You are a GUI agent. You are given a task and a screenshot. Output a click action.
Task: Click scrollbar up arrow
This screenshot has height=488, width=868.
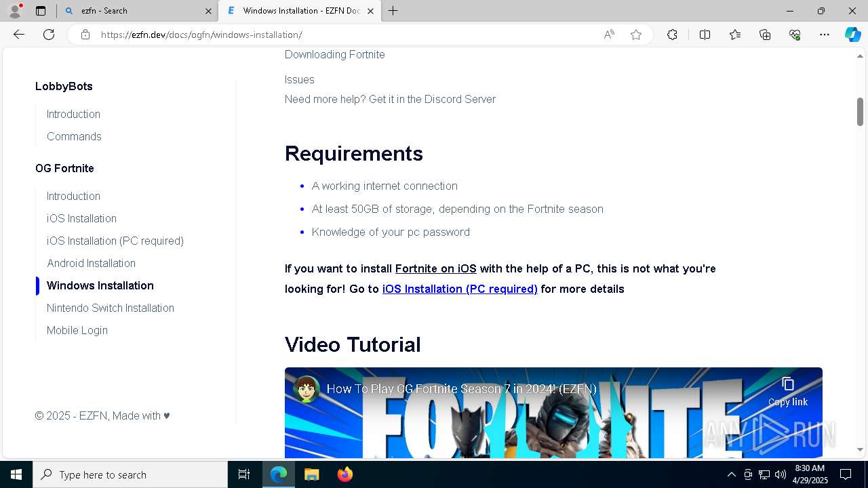pos(860,56)
